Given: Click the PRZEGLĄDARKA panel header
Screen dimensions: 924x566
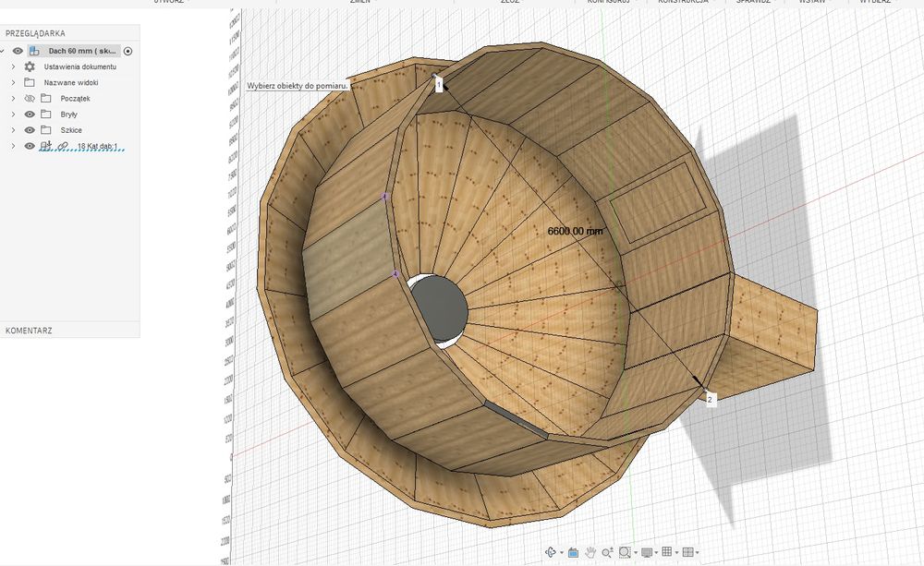Looking at the screenshot, I should [35, 33].
